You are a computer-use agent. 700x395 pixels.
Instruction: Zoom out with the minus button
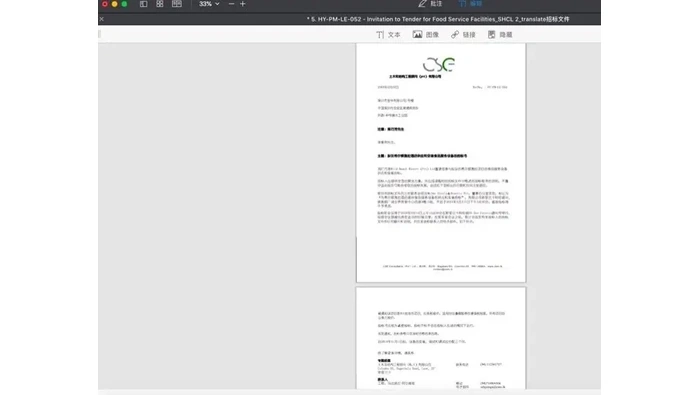pos(231,4)
